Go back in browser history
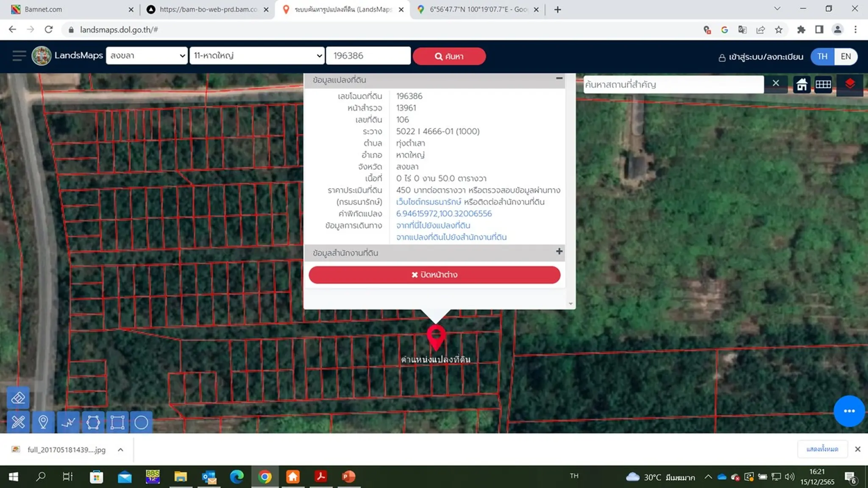The height and width of the screenshot is (488, 868). [x=12, y=29]
